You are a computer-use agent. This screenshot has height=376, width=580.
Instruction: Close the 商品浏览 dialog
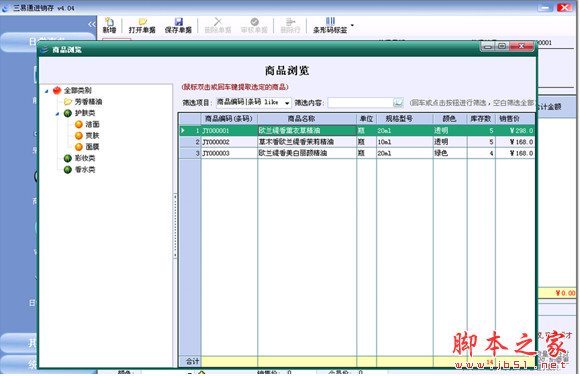tap(521, 46)
